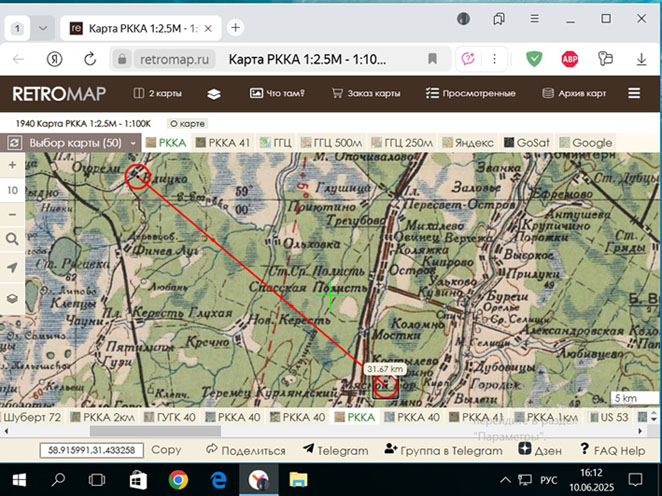Open Архив карт
Image resolution: width=662 pixels, height=496 pixels.
click(x=574, y=93)
